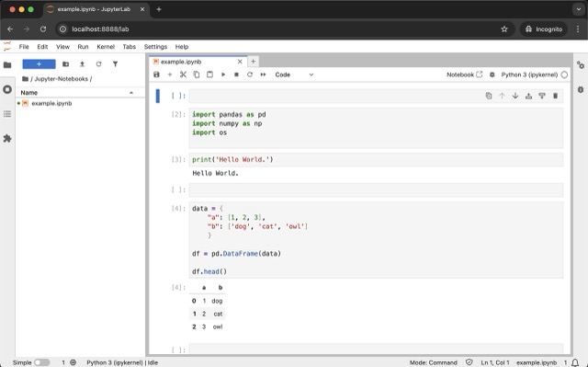Viewport: 588px width, 367px height.
Task: Restart kernel and run all cells
Action: click(264, 75)
